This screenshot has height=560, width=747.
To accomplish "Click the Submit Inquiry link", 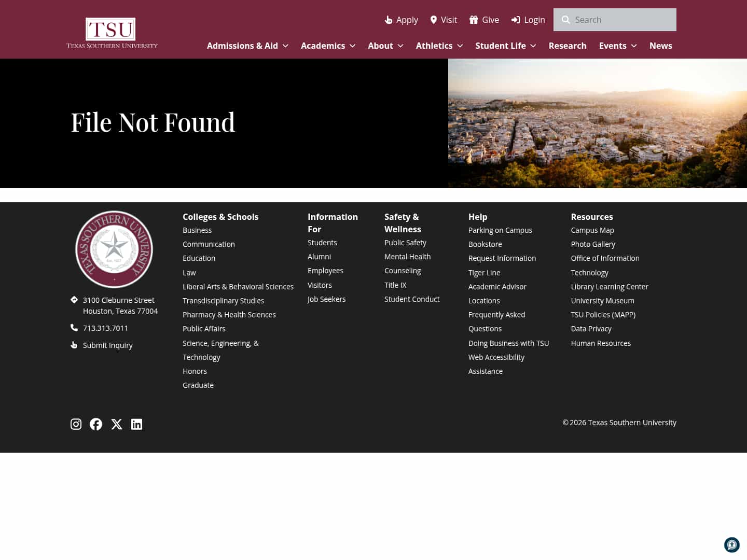I will coord(107,345).
